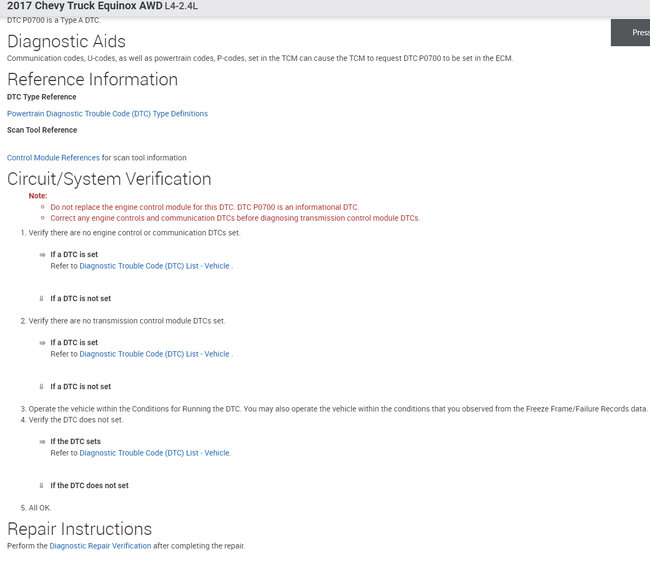This screenshot has width=650, height=561.
Task: Click down arrow beside 'If the DTC does not set'
Action: (42, 485)
